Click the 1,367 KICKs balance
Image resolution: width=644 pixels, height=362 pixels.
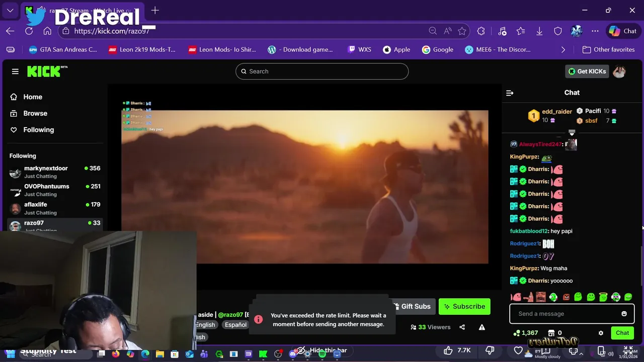525,333
